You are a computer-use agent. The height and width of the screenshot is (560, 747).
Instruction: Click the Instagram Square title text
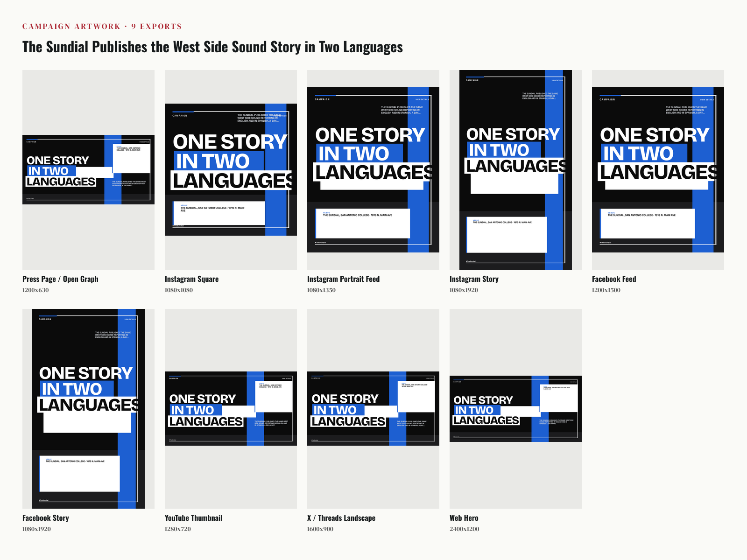coord(191,279)
